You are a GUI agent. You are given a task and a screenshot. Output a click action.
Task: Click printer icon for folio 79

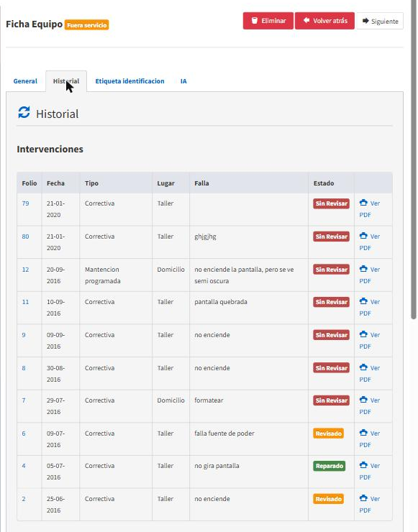tap(363, 203)
